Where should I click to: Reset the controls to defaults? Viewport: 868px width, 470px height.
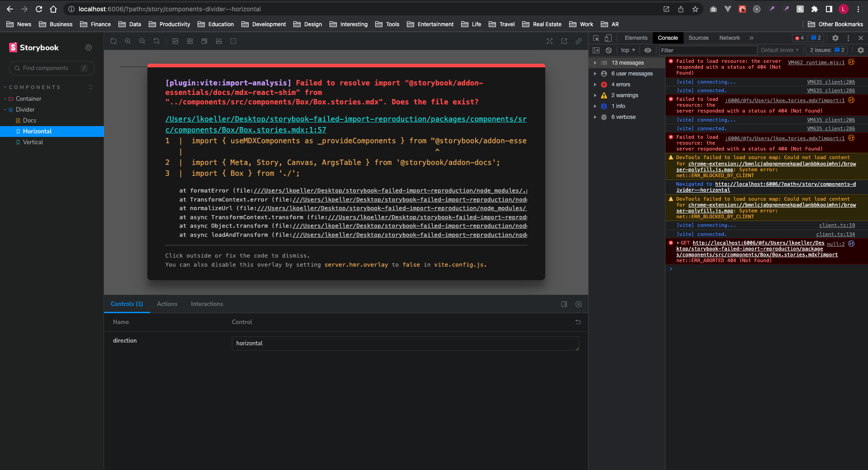pos(578,322)
